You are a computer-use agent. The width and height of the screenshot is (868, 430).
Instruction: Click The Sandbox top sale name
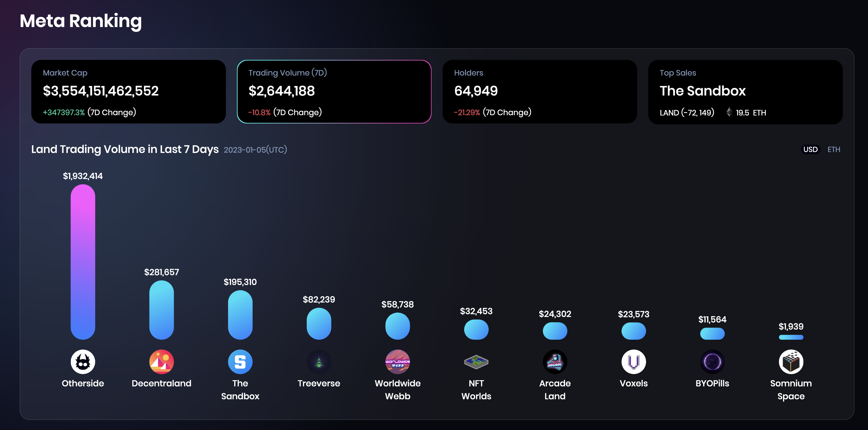[x=703, y=91]
